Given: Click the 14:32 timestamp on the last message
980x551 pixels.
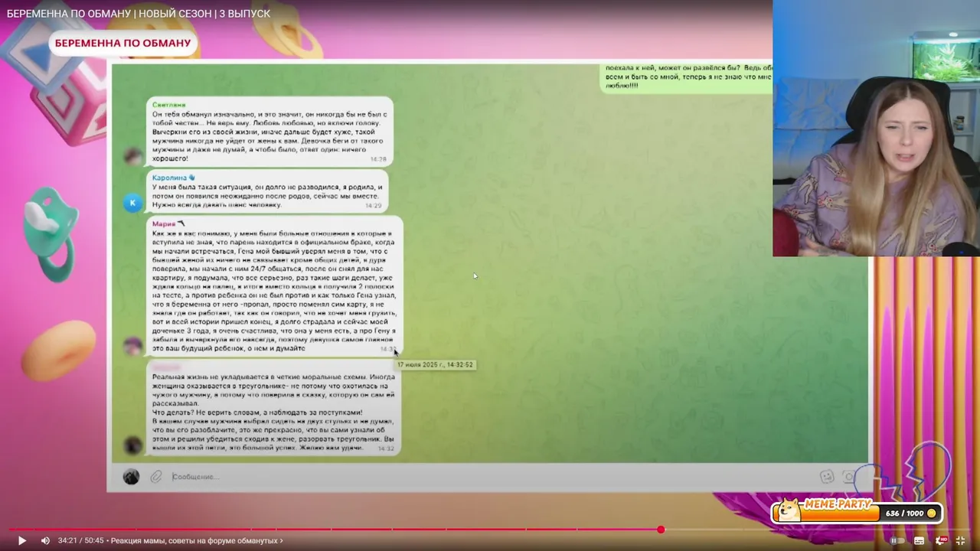Looking at the screenshot, I should 386,448.
